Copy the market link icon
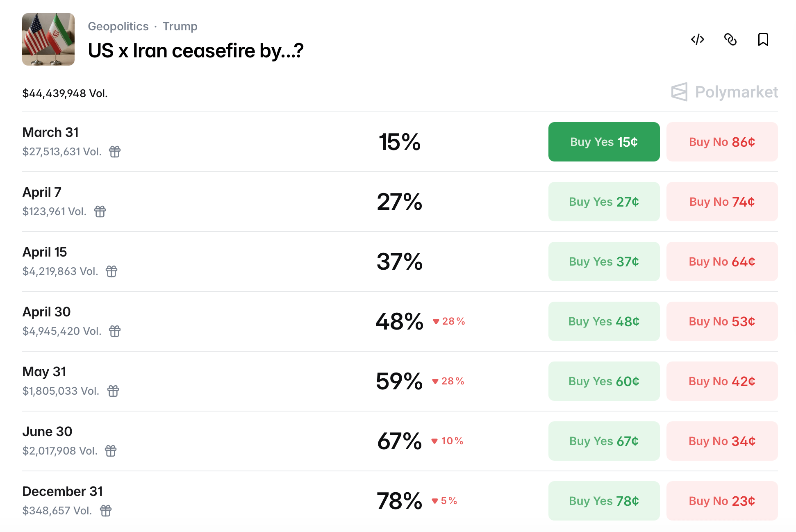The width and height of the screenshot is (796, 532). tap(730, 39)
